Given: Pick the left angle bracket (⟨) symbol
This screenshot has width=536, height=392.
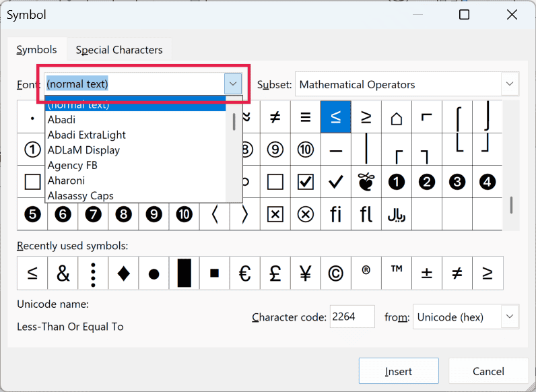Looking at the screenshot, I should (215, 214).
